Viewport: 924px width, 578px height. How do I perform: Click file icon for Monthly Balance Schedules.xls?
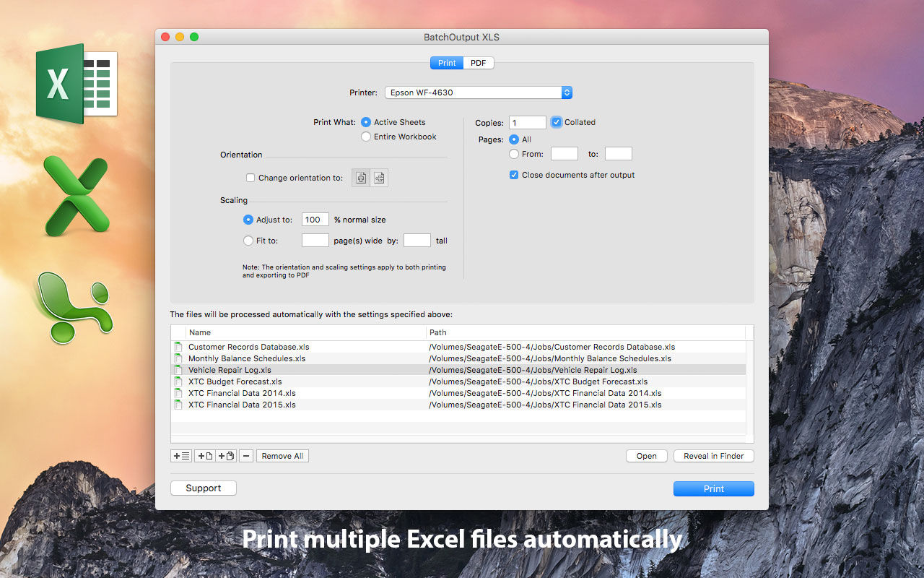click(178, 358)
